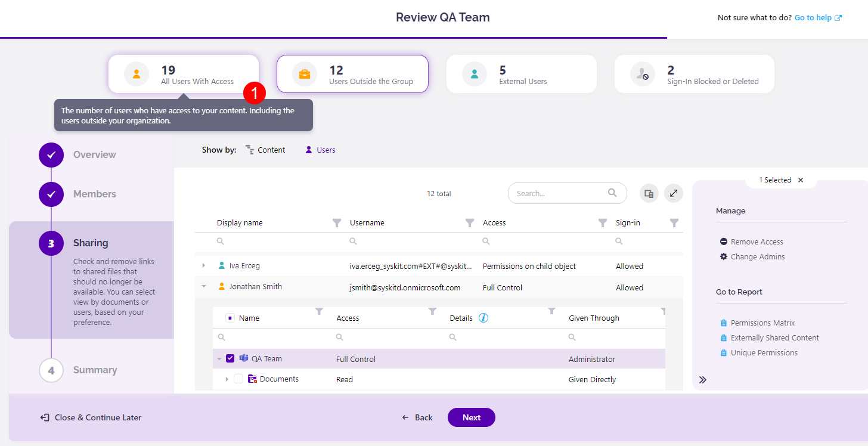Expand the Documents tree item

(x=226, y=379)
